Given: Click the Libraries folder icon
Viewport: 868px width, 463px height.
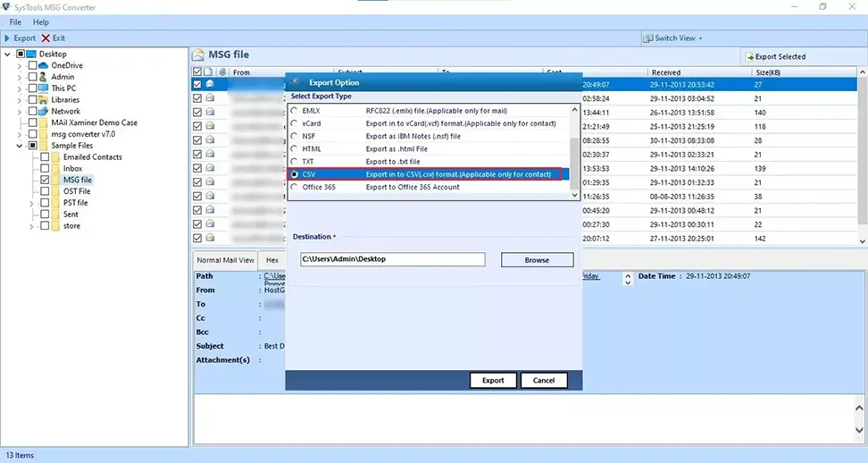Looking at the screenshot, I should tap(44, 100).
